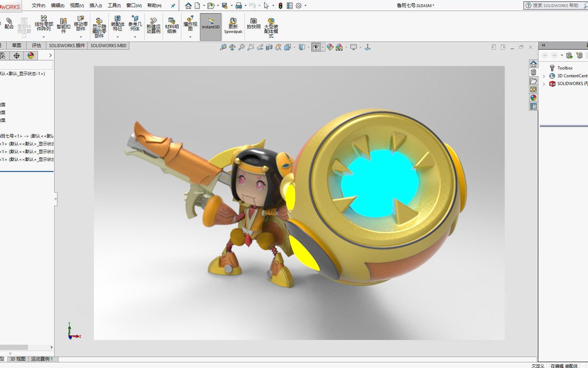Click the File Properties list icon

[290, 6]
